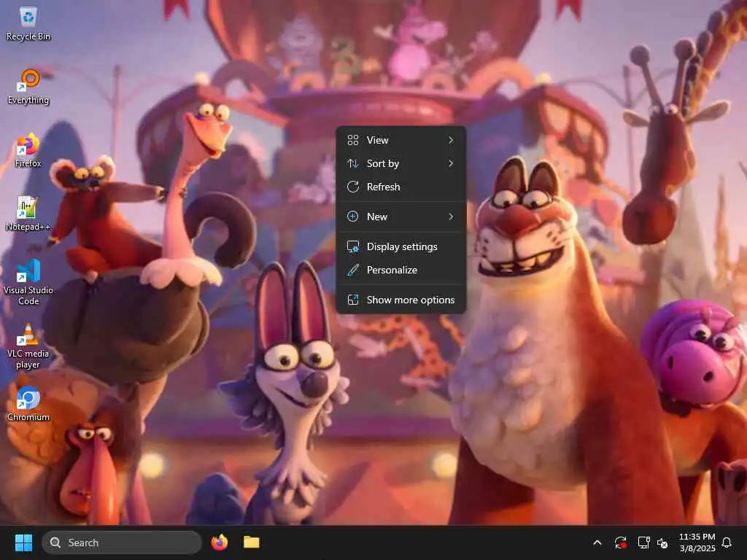Click the plus icon next to New

coord(353,217)
